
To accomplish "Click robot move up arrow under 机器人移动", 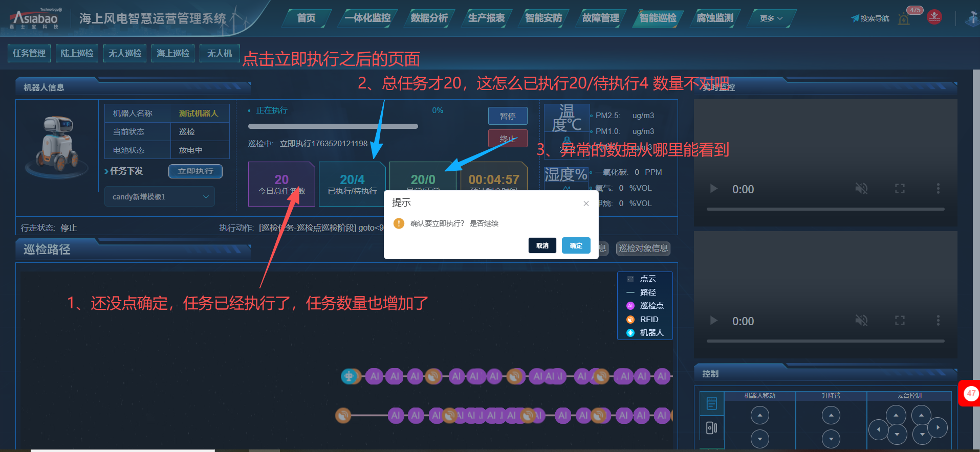I will tap(759, 415).
